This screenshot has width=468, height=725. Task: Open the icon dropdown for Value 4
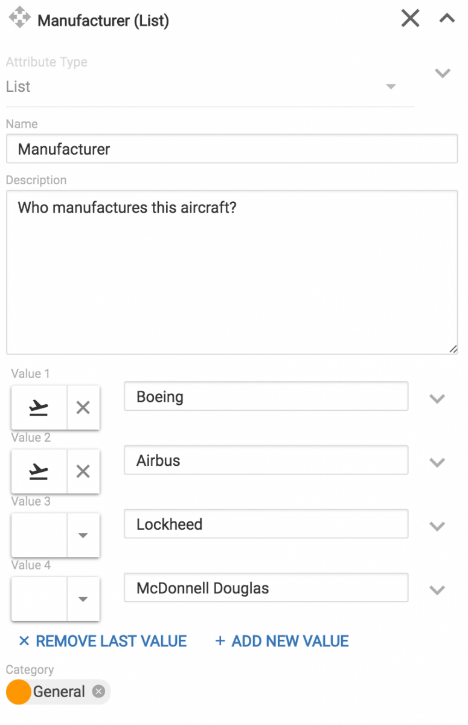[x=83, y=599]
